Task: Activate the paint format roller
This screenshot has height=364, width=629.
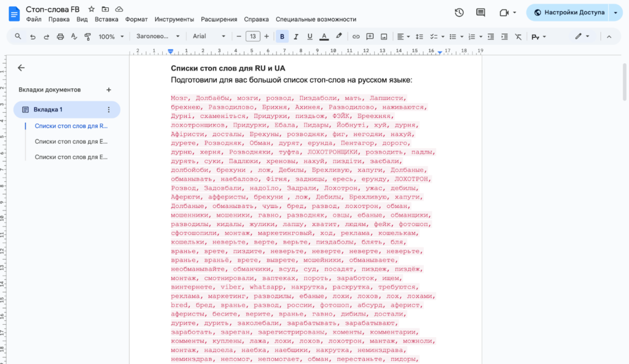Action: [x=87, y=37]
